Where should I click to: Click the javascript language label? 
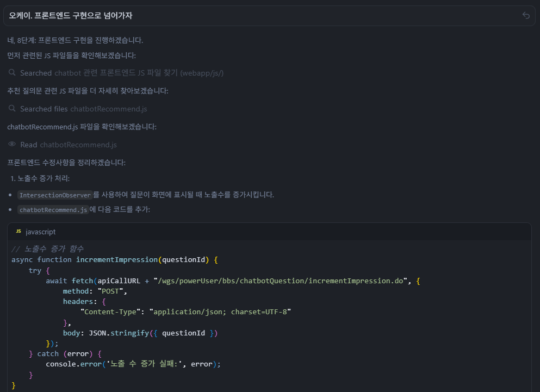(x=41, y=232)
